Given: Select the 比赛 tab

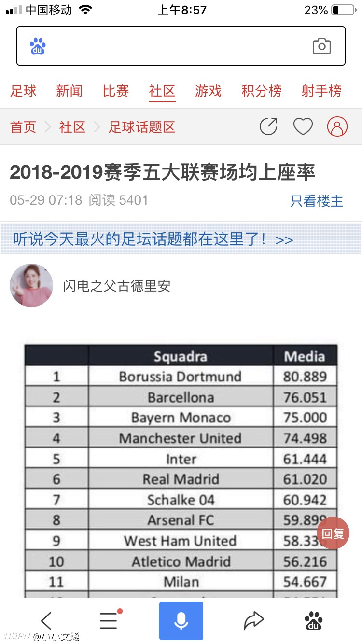Looking at the screenshot, I should coord(116,91).
